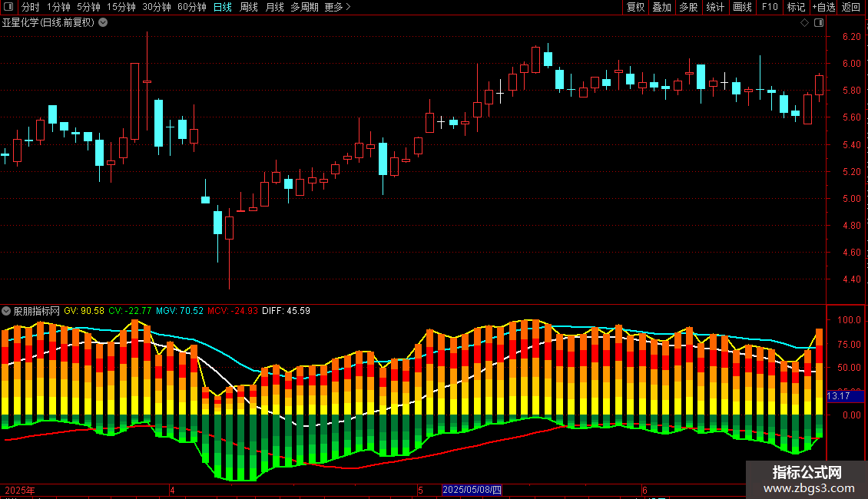Screen dimensions: 868x499
Task: Open indicator dropdown beside 股朋指标网
Action: coord(6,311)
